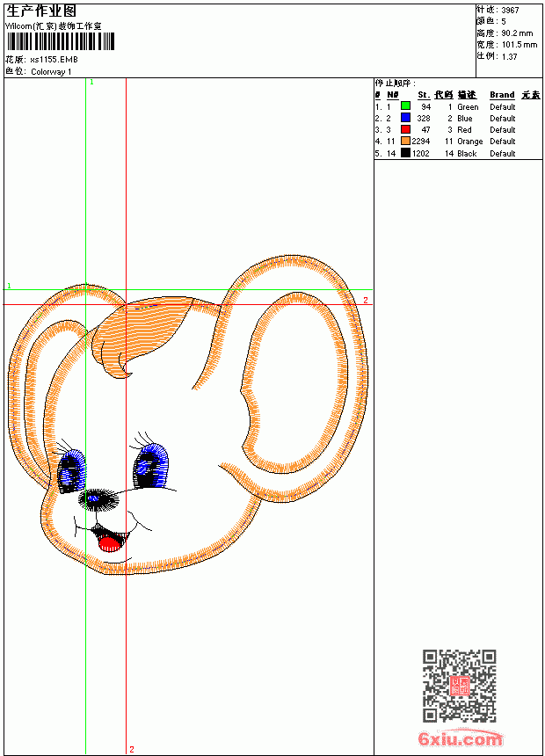Click the Orange color swatch
545x756 pixels.
point(405,141)
